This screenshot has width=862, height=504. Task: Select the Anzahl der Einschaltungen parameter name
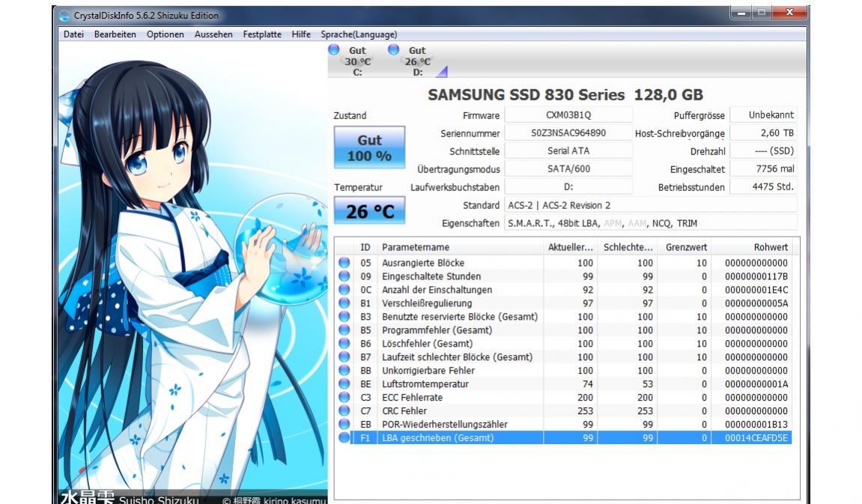(x=437, y=290)
